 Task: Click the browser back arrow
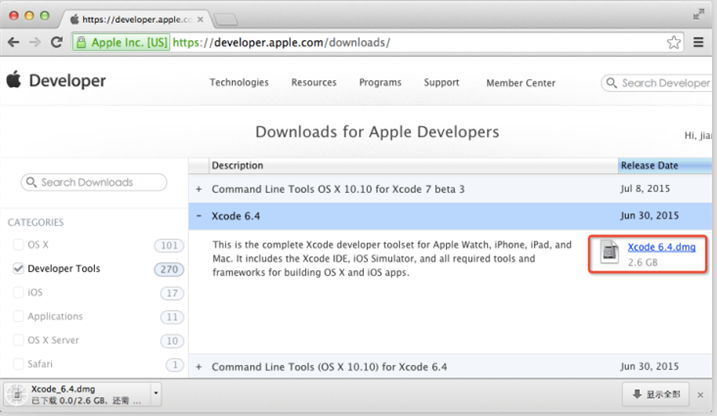[x=14, y=42]
